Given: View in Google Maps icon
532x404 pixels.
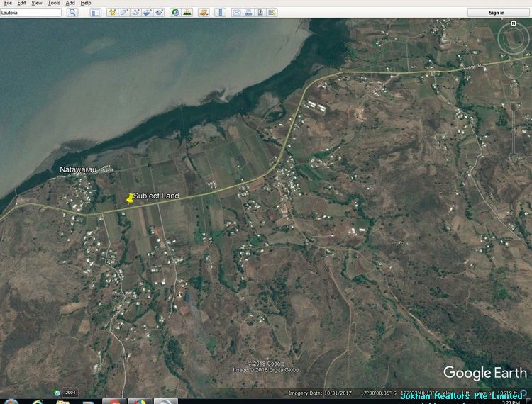Looking at the screenshot, I should tap(272, 13).
